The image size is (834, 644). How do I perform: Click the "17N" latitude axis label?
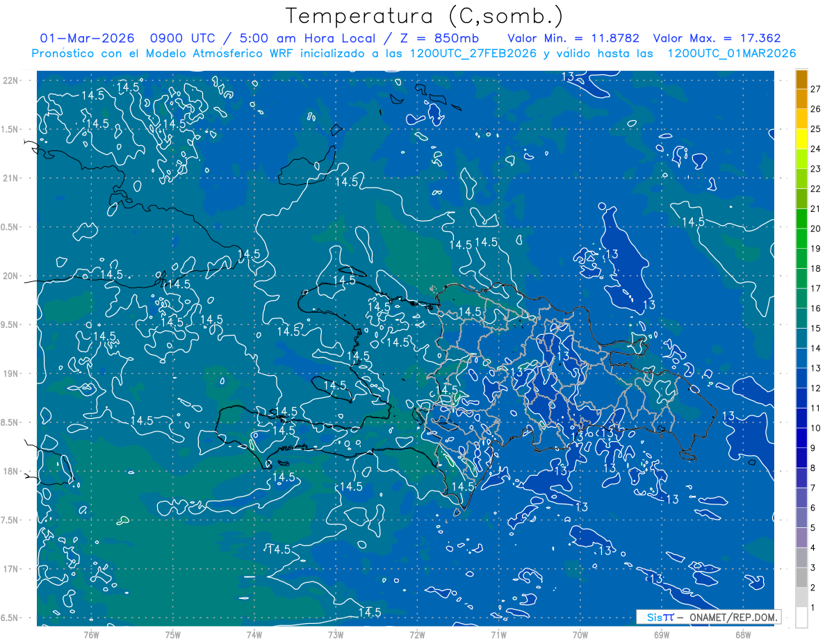(x=11, y=569)
